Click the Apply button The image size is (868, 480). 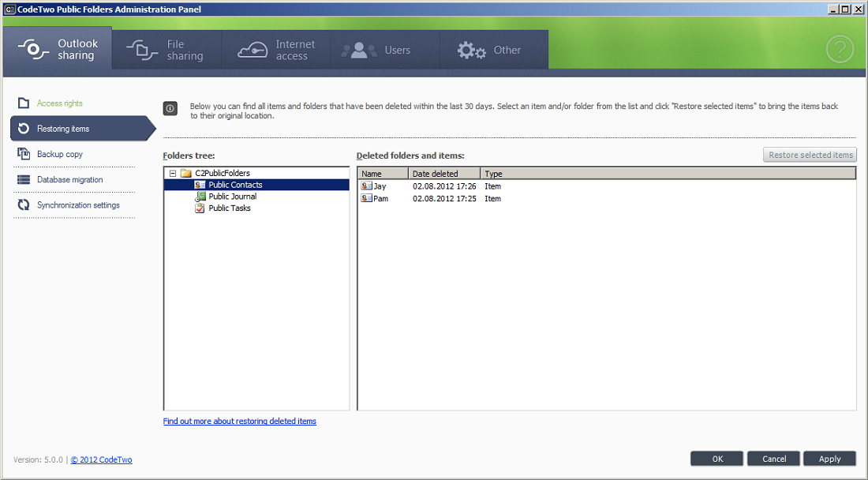(829, 459)
